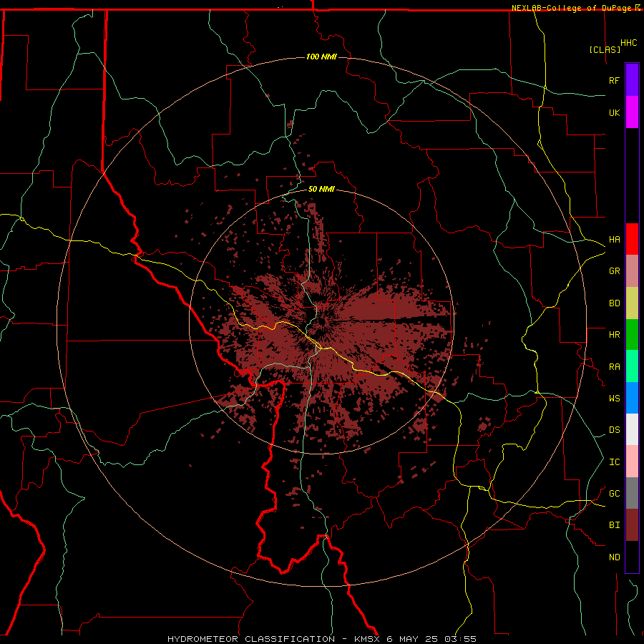
Task: Click the HR legend label
Action: (614, 335)
